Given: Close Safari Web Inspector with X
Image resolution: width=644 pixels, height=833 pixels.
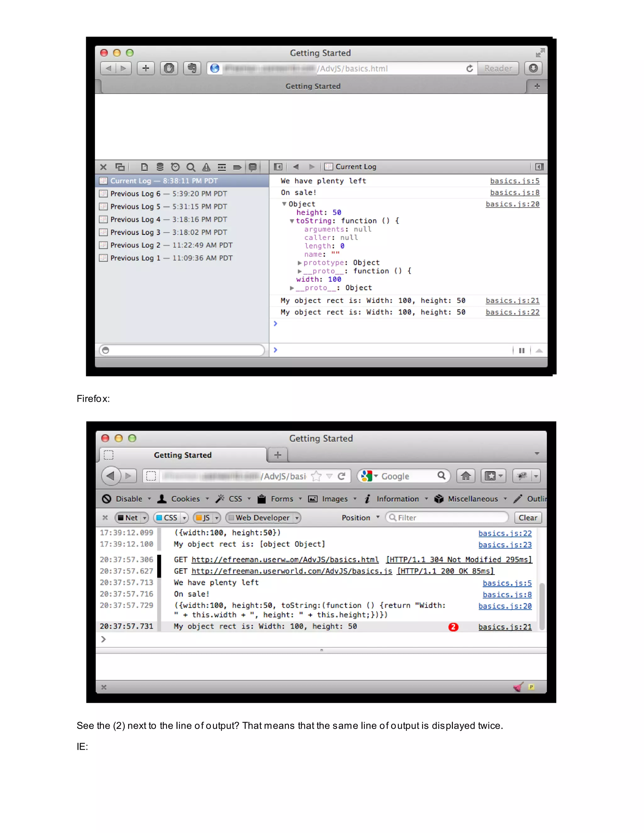Looking at the screenshot, I should coord(103,167).
